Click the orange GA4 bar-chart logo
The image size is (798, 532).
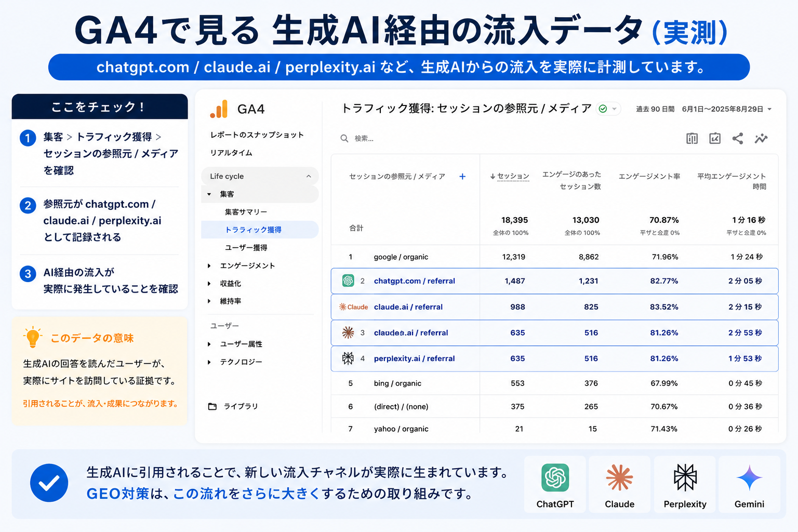(219, 109)
